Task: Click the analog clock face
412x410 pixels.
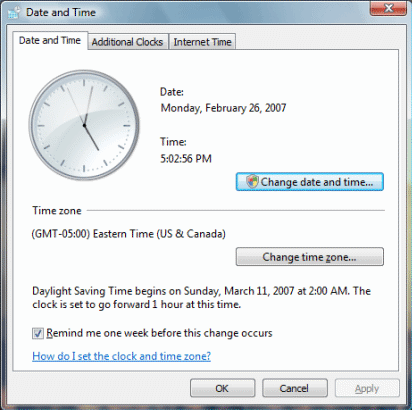Action: [84, 125]
